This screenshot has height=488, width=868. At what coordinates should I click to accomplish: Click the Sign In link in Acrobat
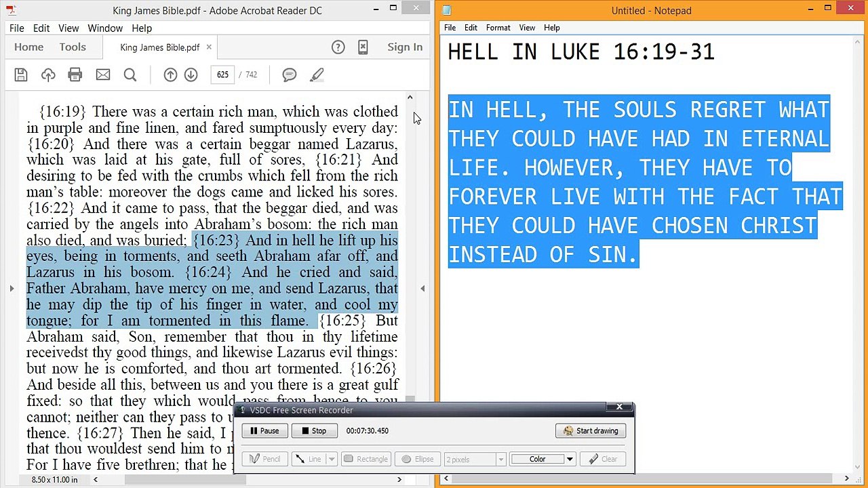(405, 47)
